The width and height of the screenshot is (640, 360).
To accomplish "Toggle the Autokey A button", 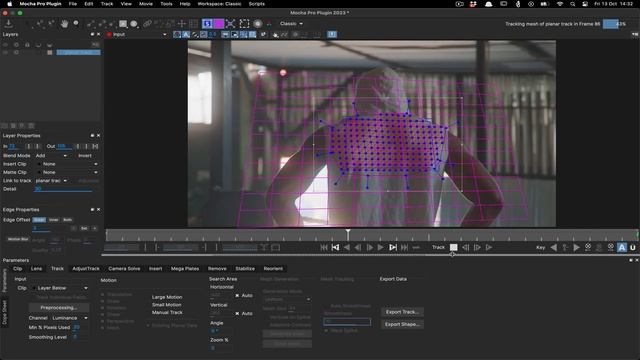I will (622, 247).
